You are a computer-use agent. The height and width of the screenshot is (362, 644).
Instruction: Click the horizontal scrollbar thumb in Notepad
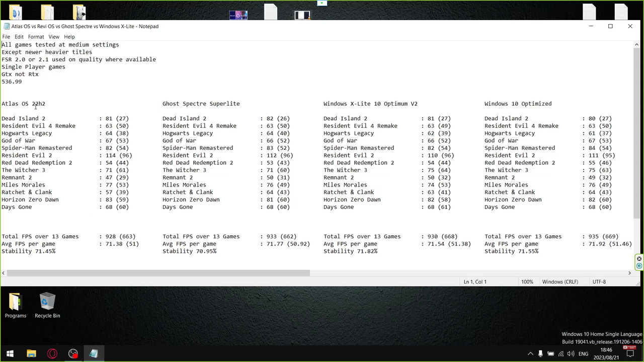(158, 273)
